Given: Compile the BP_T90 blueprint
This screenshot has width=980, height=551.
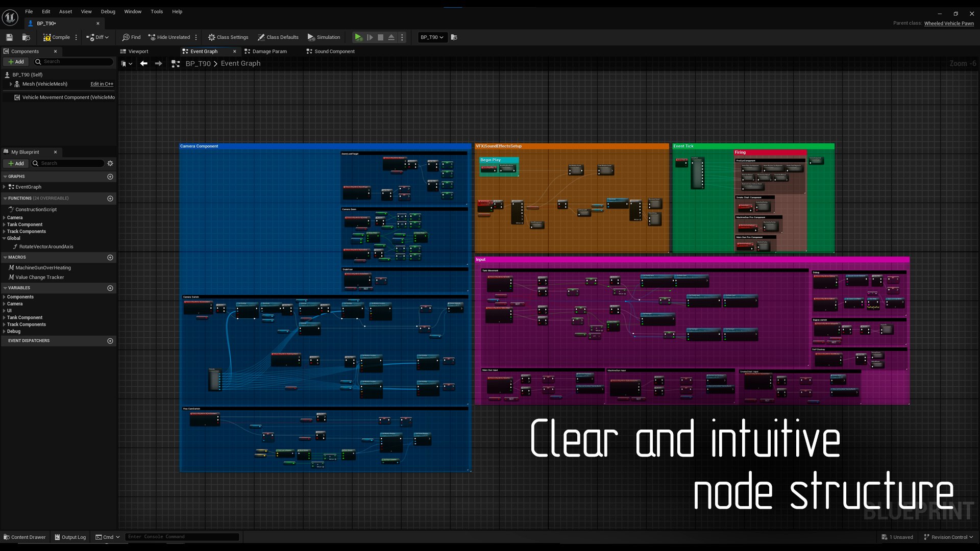Looking at the screenshot, I should (x=57, y=37).
